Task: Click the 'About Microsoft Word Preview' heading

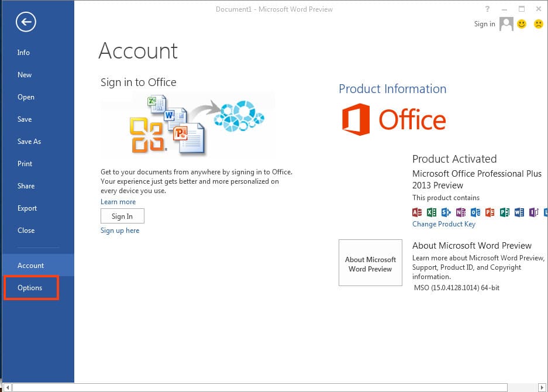Action: pyautogui.click(x=472, y=246)
